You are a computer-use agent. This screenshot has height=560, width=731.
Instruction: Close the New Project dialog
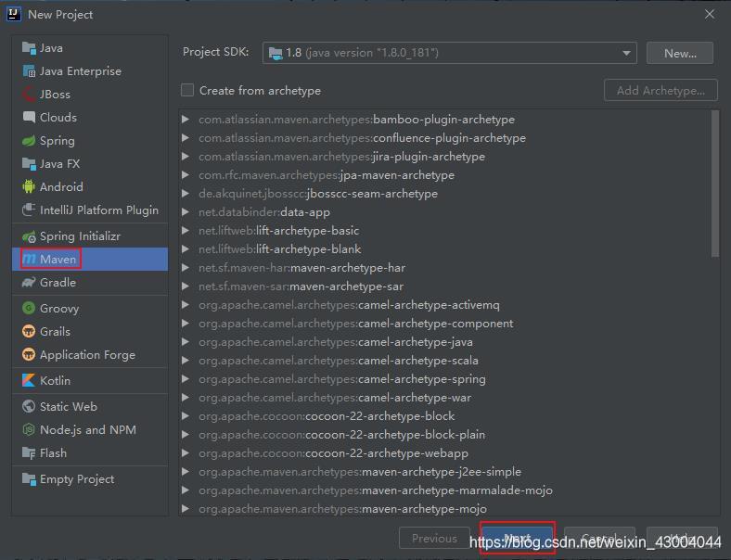tap(710, 15)
